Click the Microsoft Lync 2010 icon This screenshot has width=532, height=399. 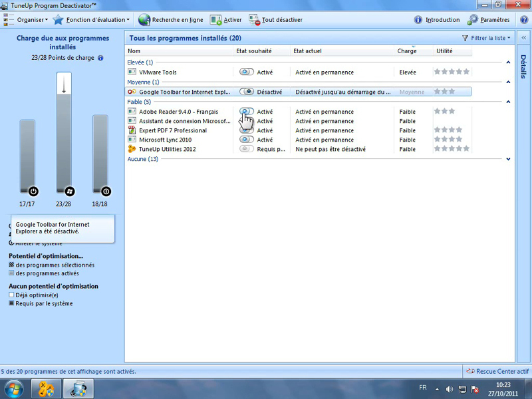coord(132,140)
